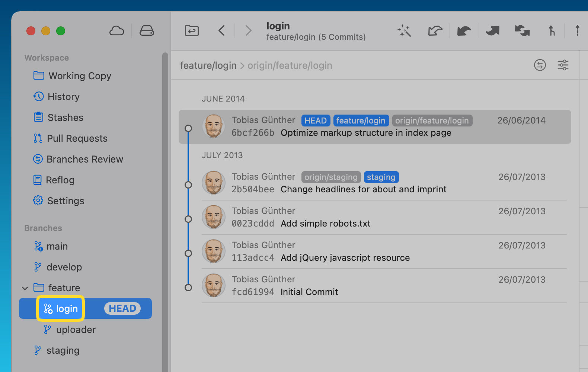Click the staging tag on commit 2b504bee
Image resolution: width=588 pixels, height=372 pixels.
coord(381,177)
